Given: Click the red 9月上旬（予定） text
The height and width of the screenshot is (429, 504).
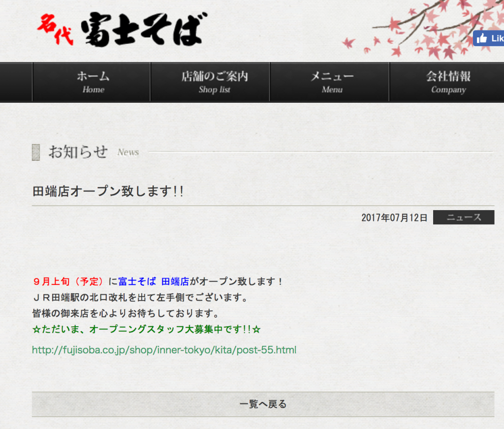Looking at the screenshot, I should [x=68, y=281].
